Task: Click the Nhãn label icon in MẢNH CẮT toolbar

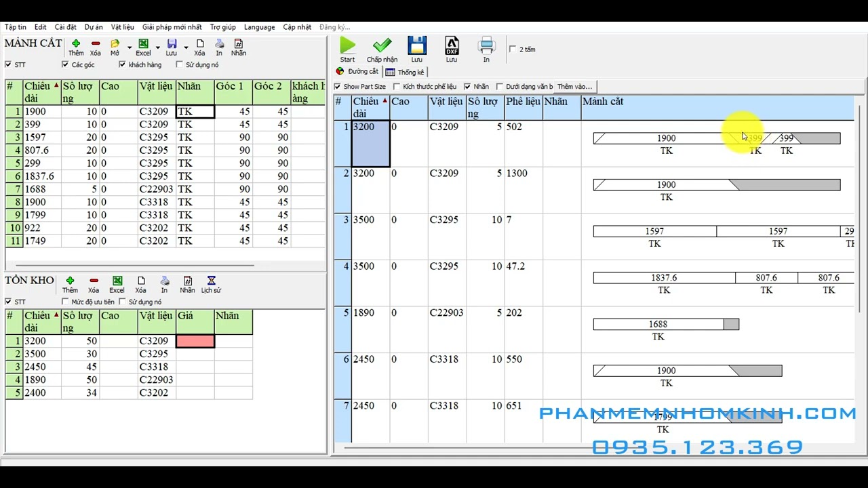Action: point(239,43)
